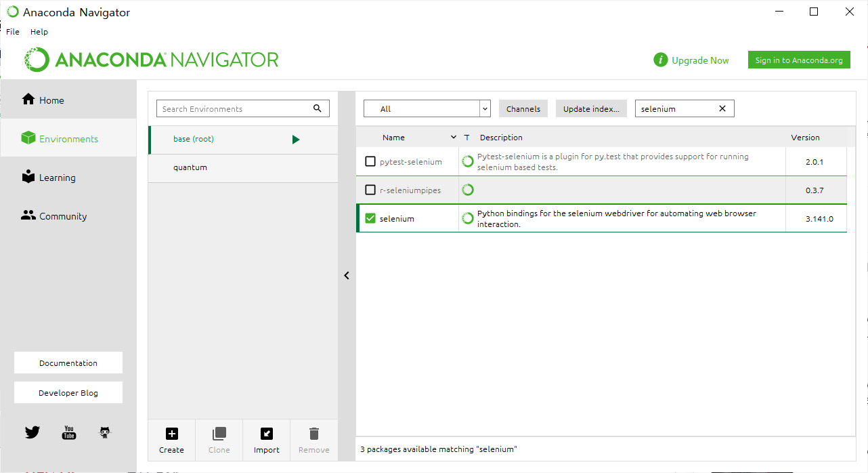This screenshot has width=868, height=473.
Task: Click the Community people icon
Action: tap(28, 215)
